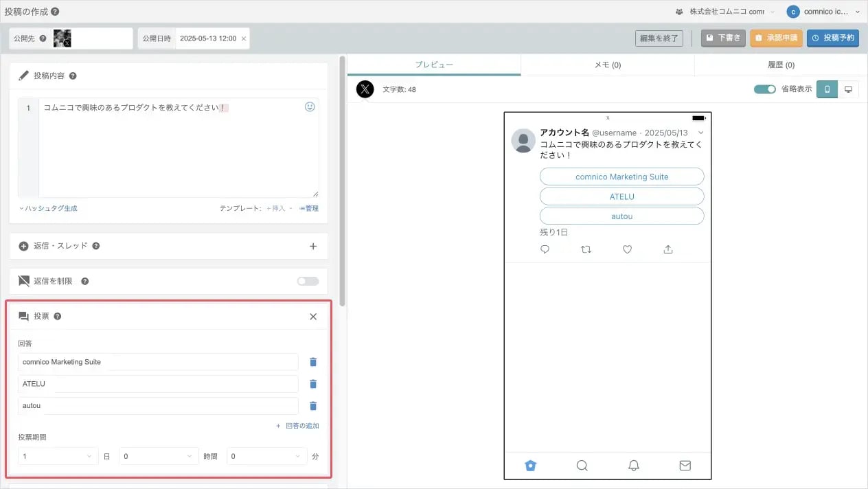Open the comnico user account menu

[824, 12]
